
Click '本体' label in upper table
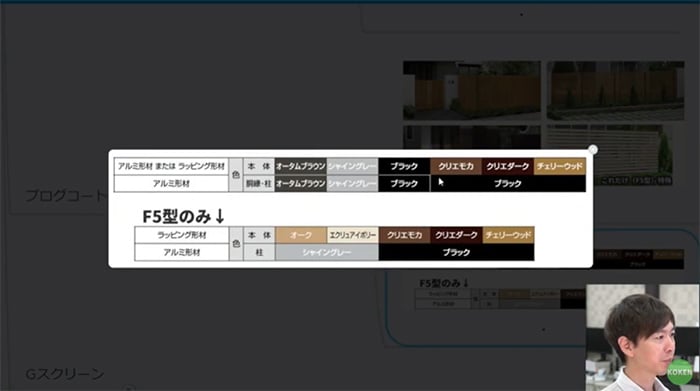point(259,166)
